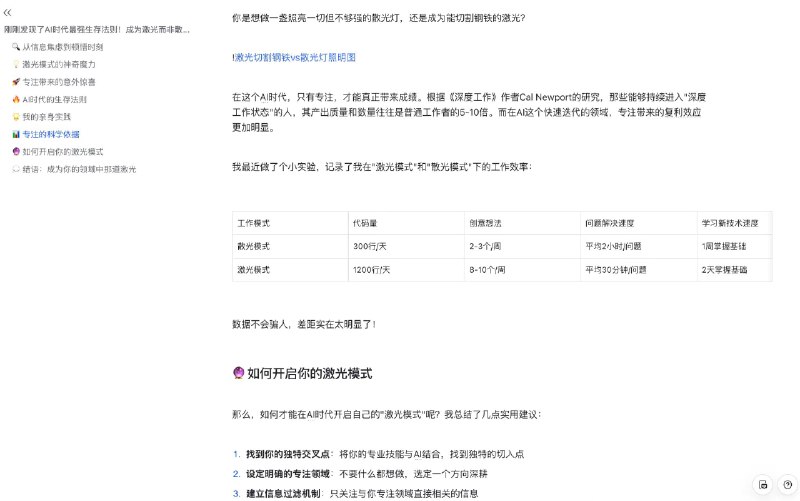Click the paragraph starting '我最近做了个小实验'

382,167
